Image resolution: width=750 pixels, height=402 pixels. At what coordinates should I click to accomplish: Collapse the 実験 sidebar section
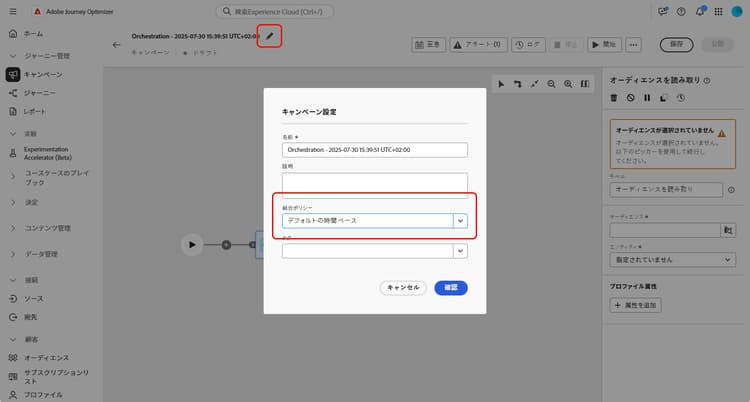point(13,134)
